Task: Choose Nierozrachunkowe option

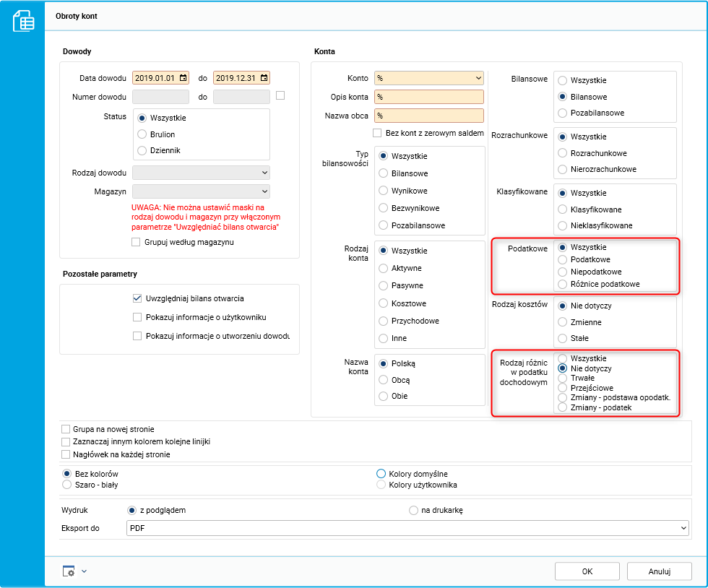Action: [563, 169]
